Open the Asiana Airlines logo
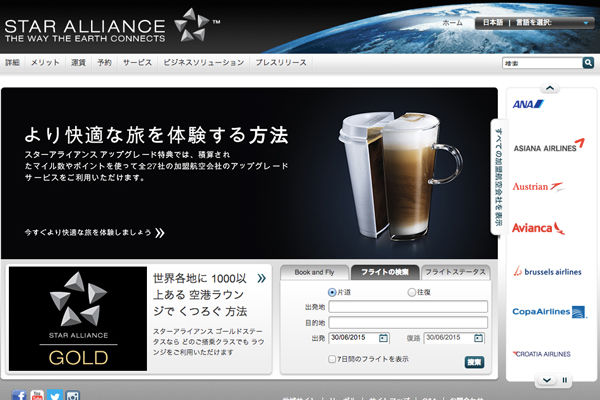600x400 pixels. 549,145
